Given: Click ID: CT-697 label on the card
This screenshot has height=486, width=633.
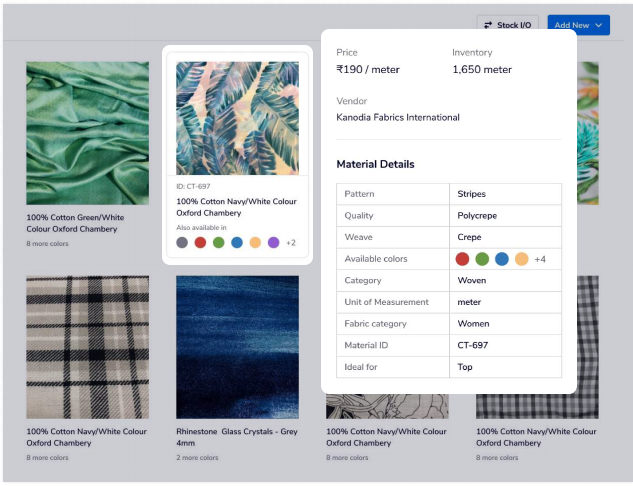Looking at the screenshot, I should 193,186.
